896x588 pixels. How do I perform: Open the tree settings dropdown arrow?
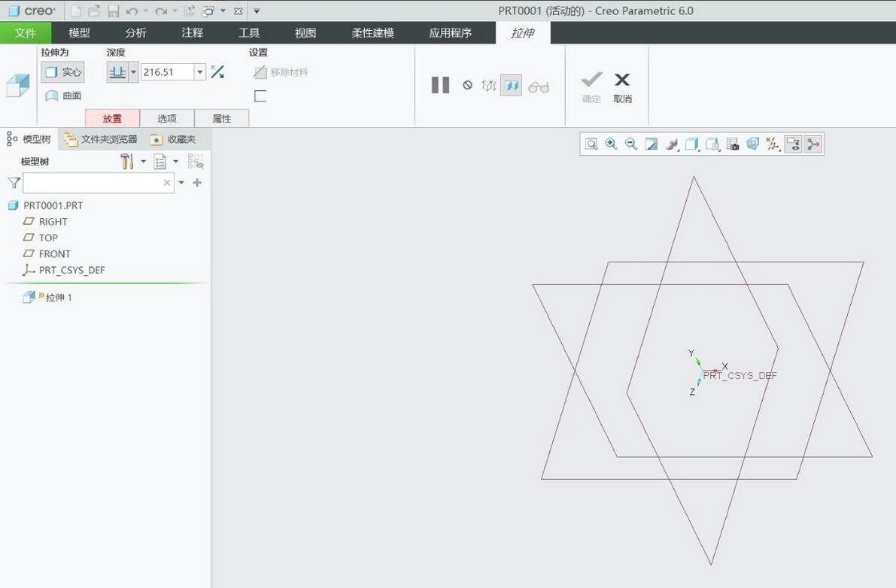click(x=144, y=162)
